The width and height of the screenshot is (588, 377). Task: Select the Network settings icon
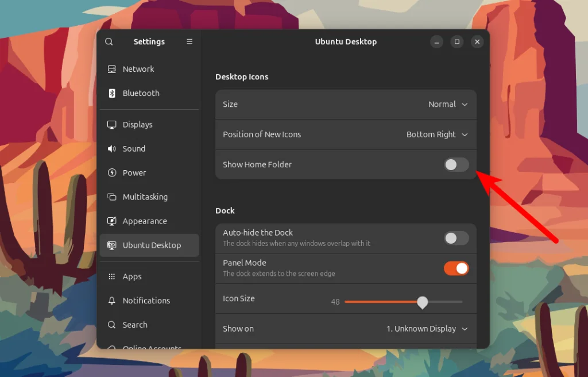pos(111,69)
